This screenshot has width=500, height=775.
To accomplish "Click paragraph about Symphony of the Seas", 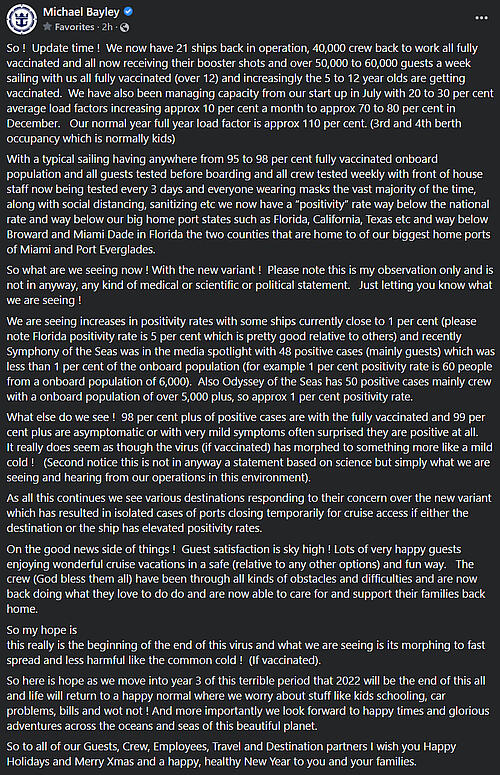I will tap(250, 359).
